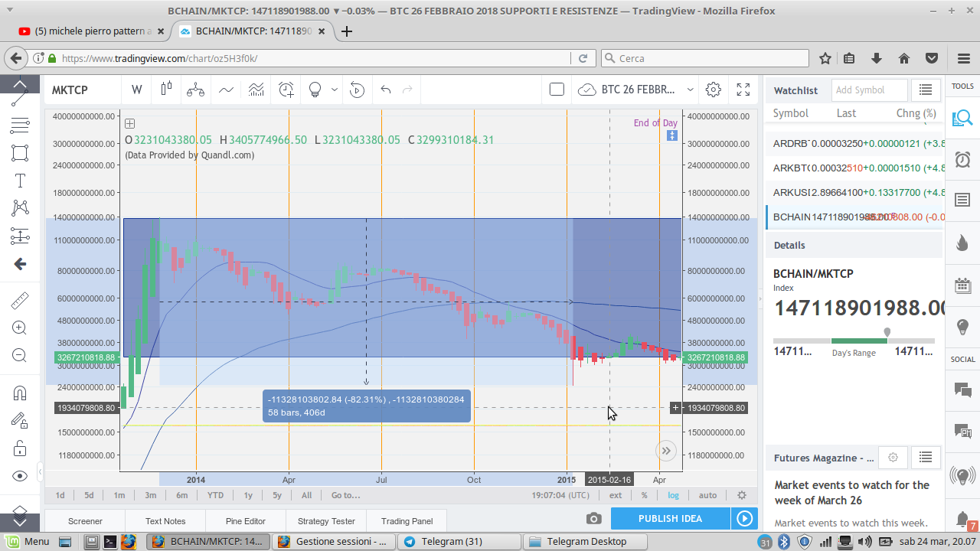Show All available chart history
Image resolution: width=980 pixels, height=551 pixels.
pos(306,495)
